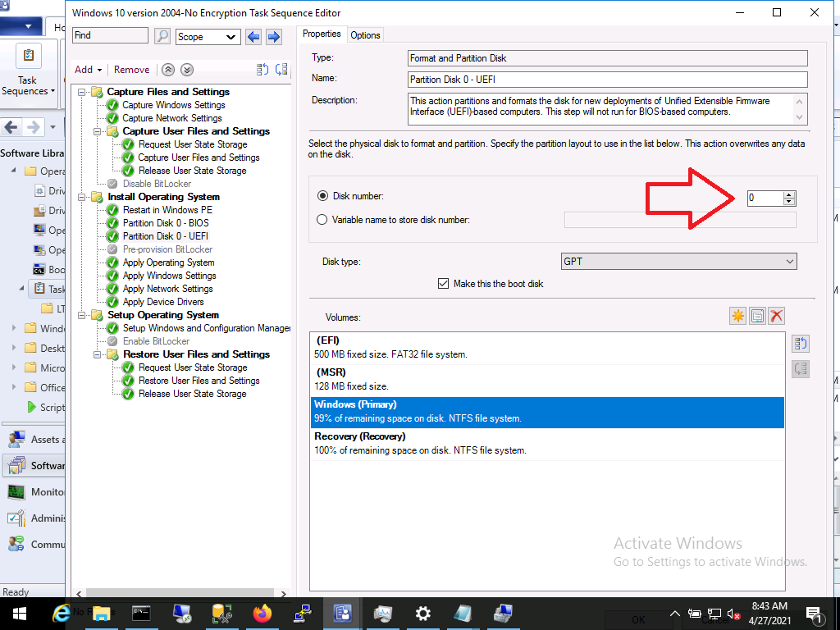
Task: Collapse the Capture User Files and Settings group
Action: [x=97, y=131]
